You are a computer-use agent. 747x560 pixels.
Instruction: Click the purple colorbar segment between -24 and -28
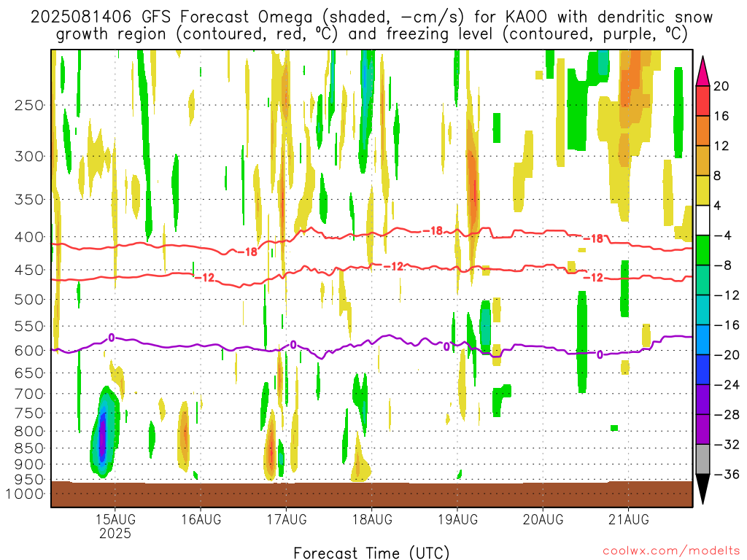[x=703, y=400]
